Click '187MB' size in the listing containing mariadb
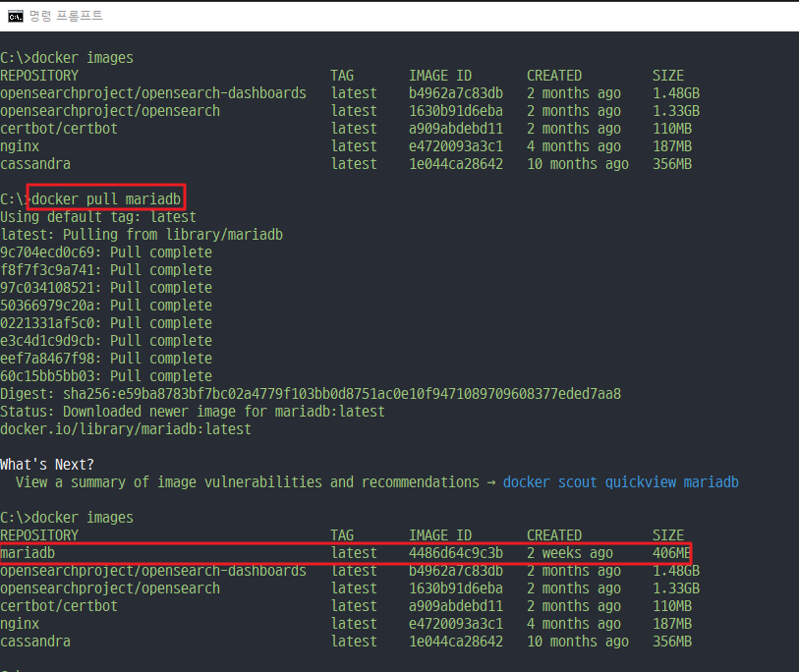This screenshot has height=672, width=799. coord(672,624)
